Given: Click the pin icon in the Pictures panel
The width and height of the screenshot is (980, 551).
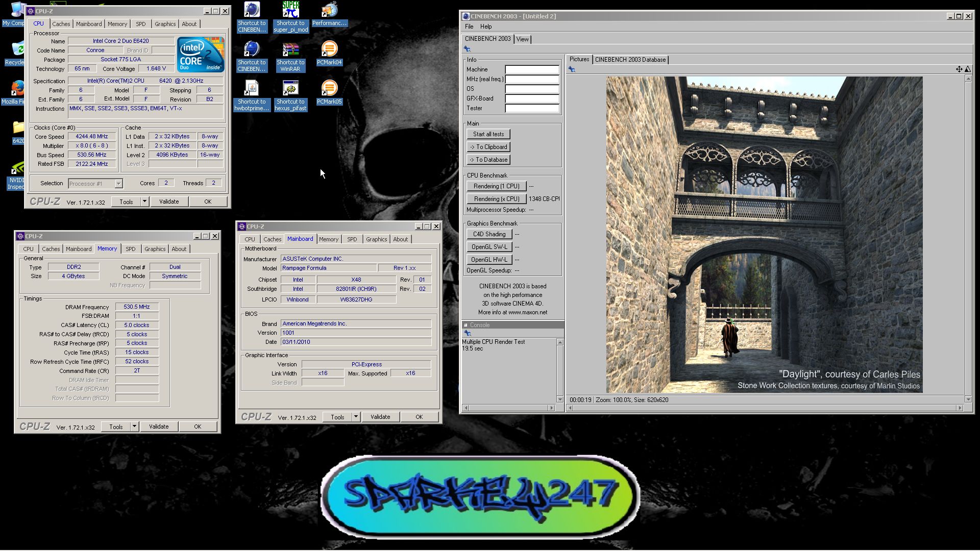Looking at the screenshot, I should click(x=572, y=69).
